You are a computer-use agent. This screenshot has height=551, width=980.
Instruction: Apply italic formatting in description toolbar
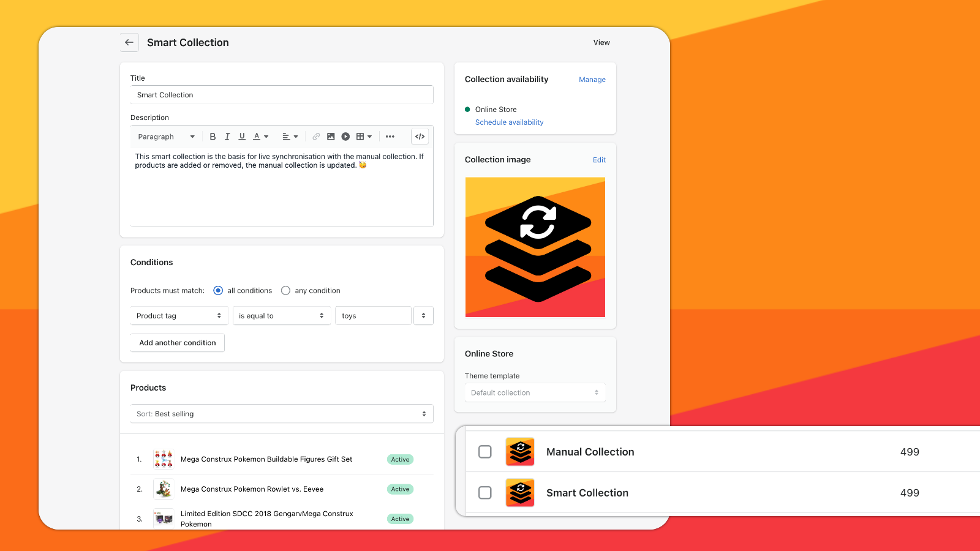[227, 137]
